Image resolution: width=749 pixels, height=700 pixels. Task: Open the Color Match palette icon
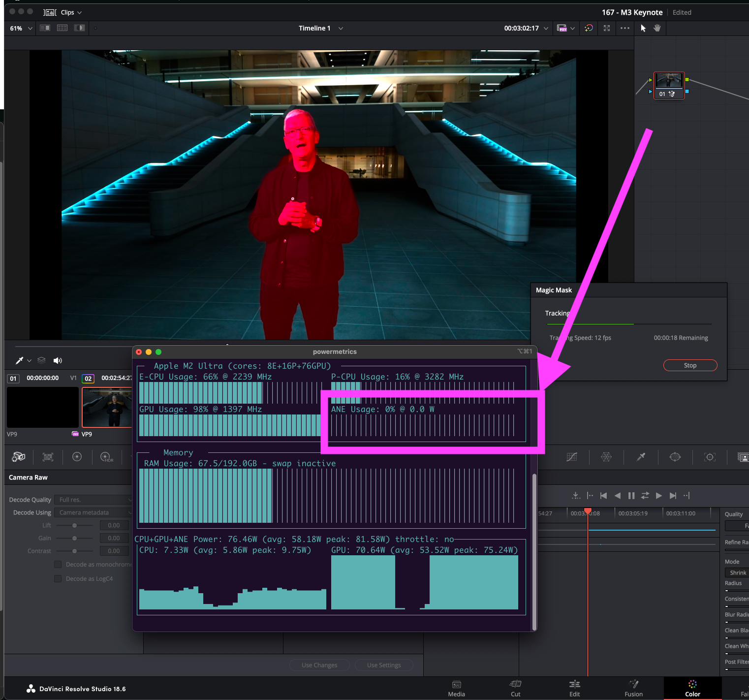48,457
